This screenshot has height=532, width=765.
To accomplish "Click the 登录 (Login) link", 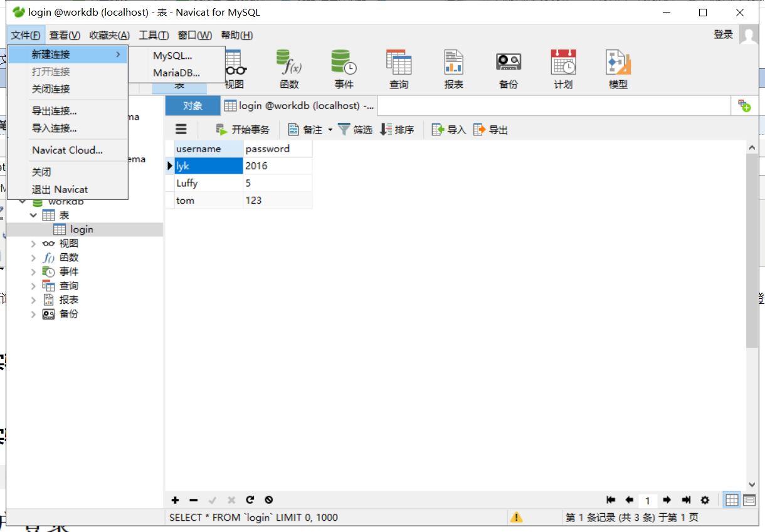I will [x=723, y=34].
